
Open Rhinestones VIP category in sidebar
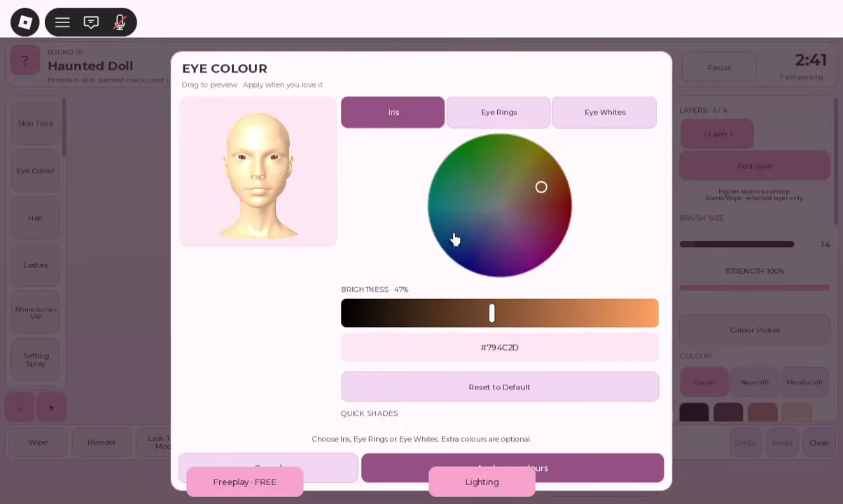pos(35,312)
